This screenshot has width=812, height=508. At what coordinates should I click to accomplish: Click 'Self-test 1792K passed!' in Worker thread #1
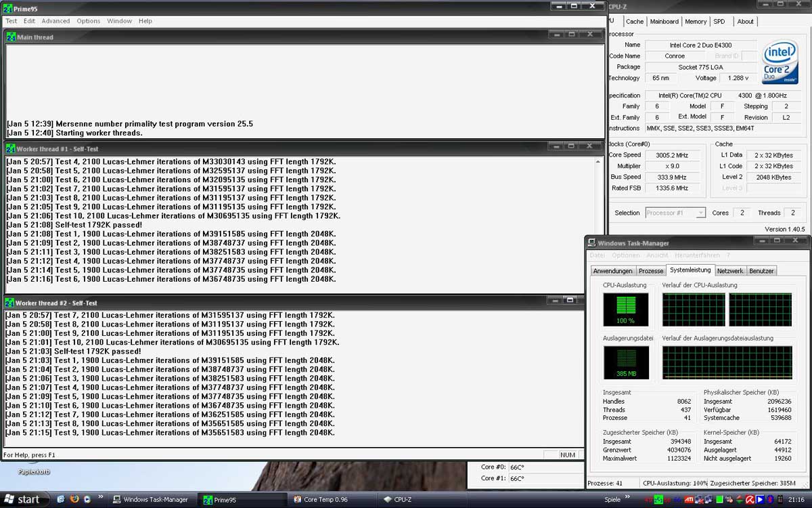99,225
